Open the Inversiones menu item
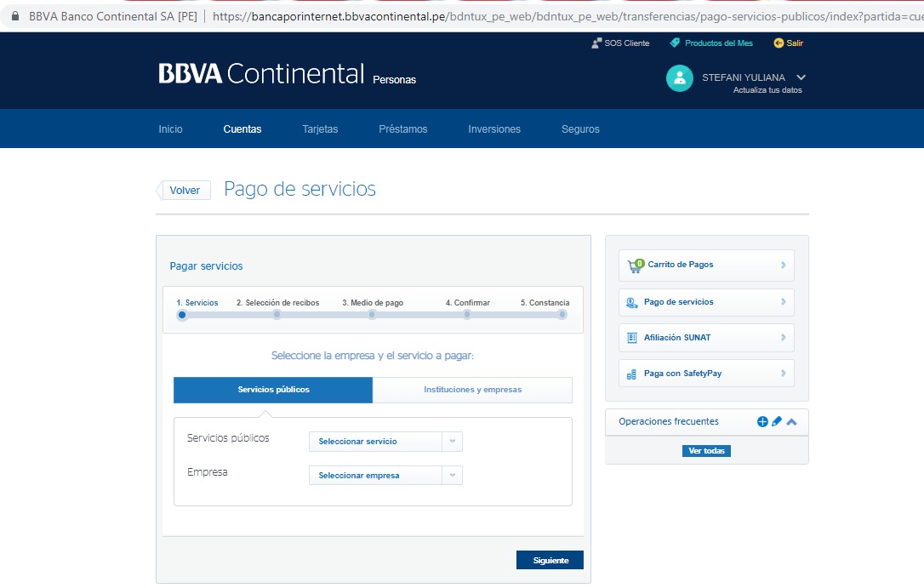924x588 pixels. 494,129
